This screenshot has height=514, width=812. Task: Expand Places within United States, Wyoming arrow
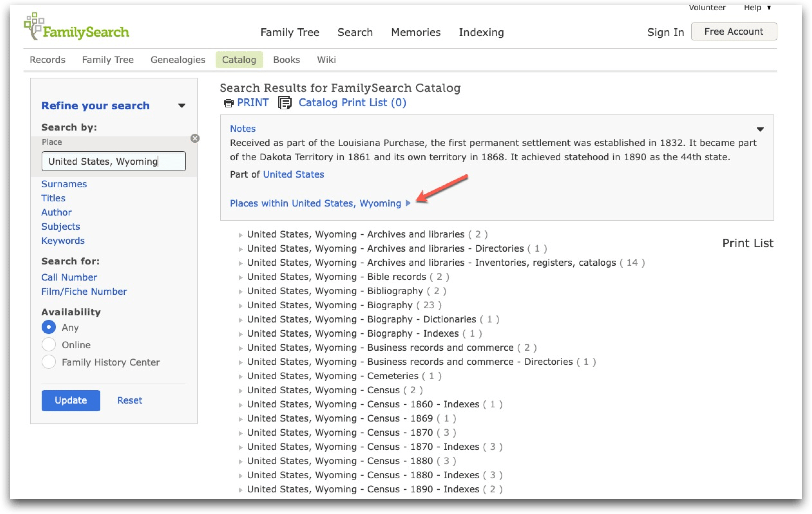coord(408,203)
